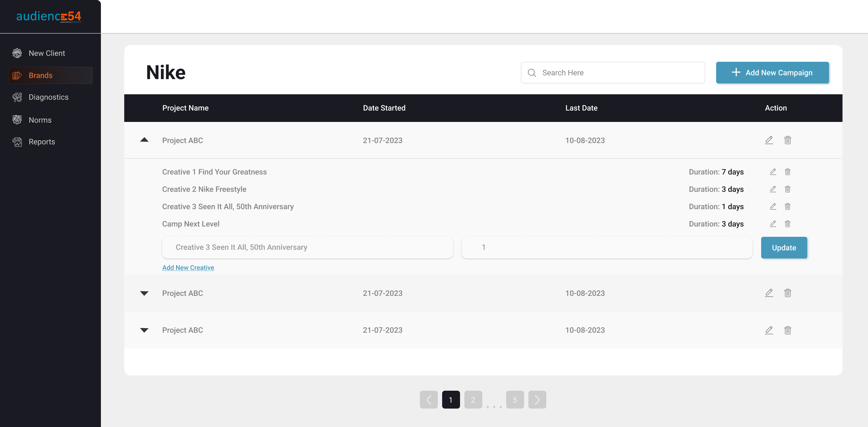Viewport: 868px width, 427px height.
Task: Delete the second Project ABC row
Action: [787, 293]
